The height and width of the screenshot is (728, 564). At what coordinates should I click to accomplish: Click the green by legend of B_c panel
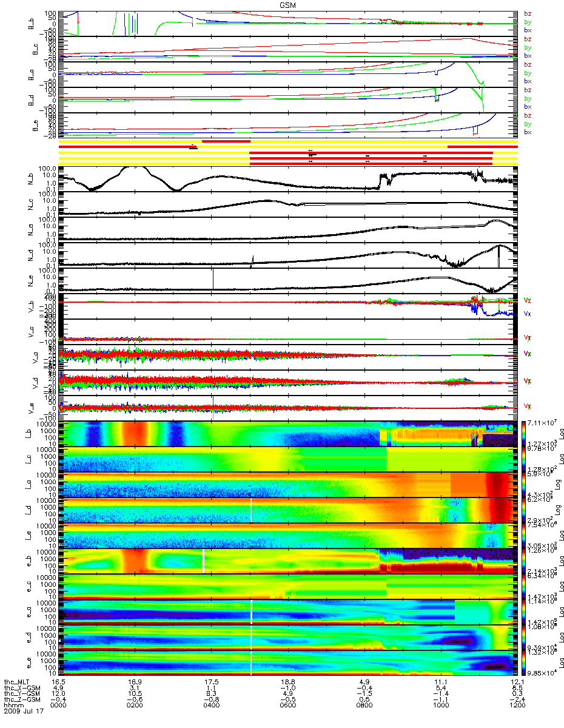coord(528,47)
